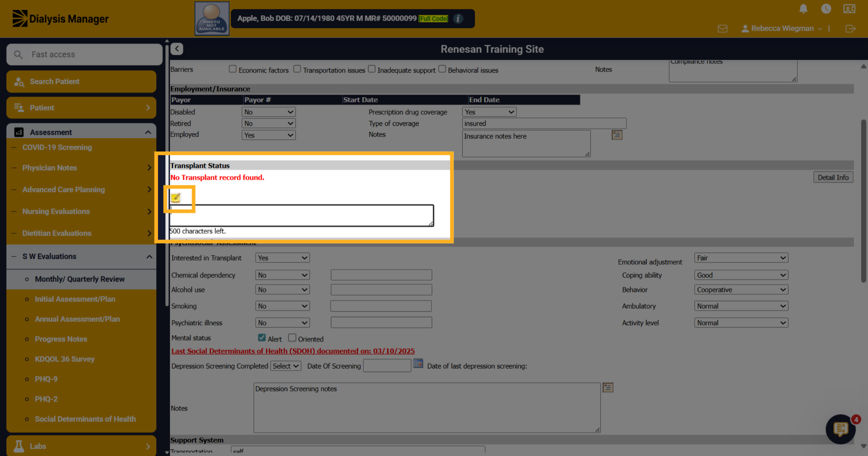868x456 pixels.
Task: Click the edit note icon under Transplant Status
Action: (x=176, y=198)
